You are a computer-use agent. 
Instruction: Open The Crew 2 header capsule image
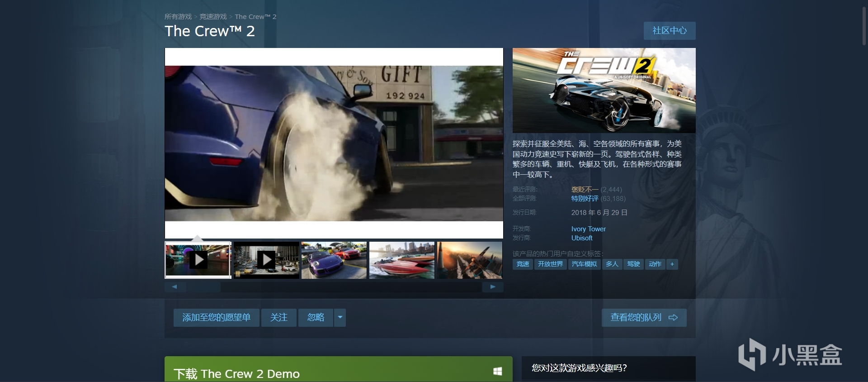pyautogui.click(x=604, y=91)
